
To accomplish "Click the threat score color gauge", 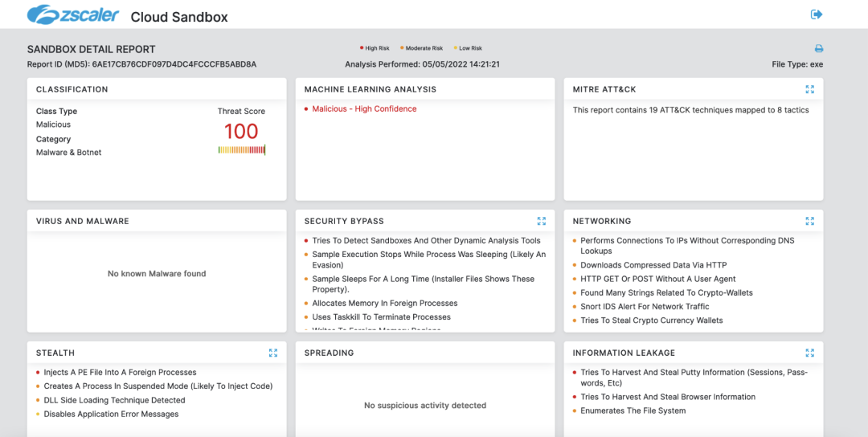I will pos(241,150).
